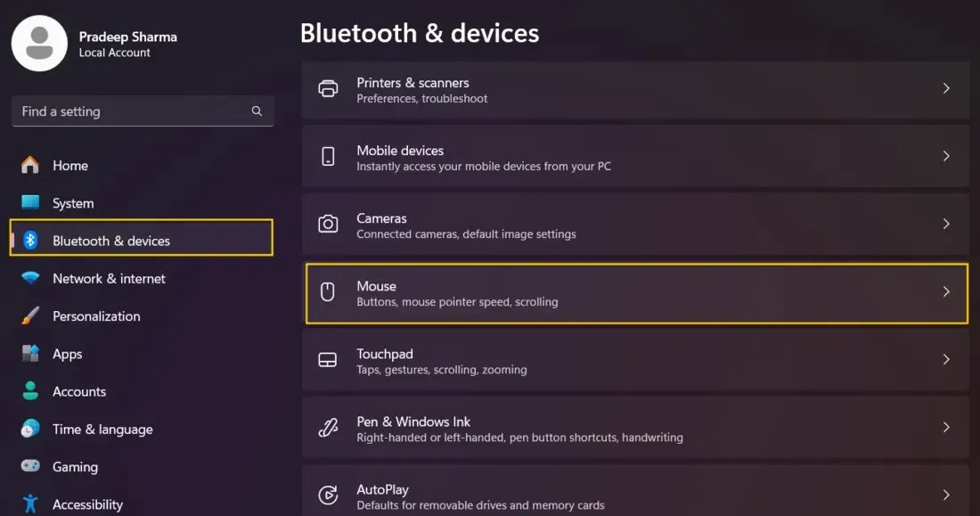Expand the Cameras settings chevron
The image size is (980, 516).
click(x=946, y=224)
